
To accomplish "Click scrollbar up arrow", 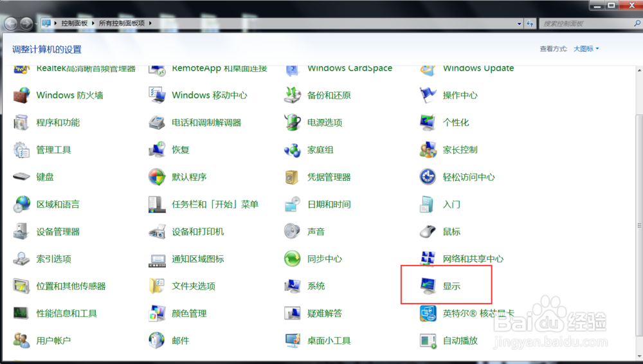I will [639, 69].
